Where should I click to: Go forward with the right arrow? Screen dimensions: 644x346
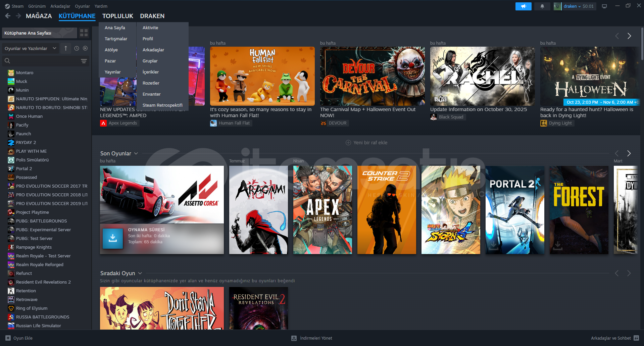click(18, 16)
